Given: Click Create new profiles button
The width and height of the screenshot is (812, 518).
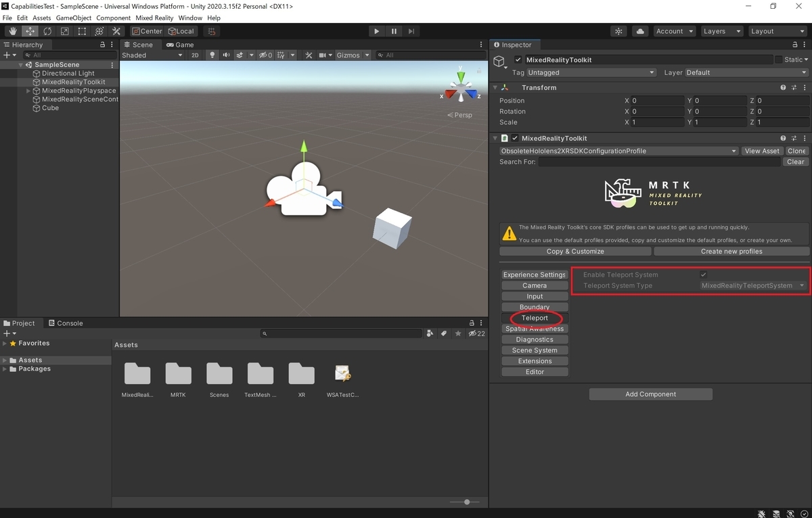Looking at the screenshot, I should pos(731,251).
